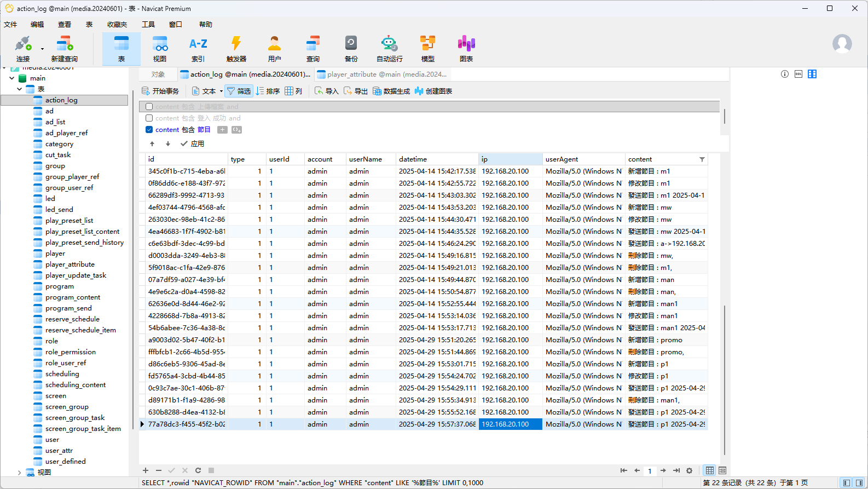Open the 自动运行 automation toolbar icon

coord(390,49)
